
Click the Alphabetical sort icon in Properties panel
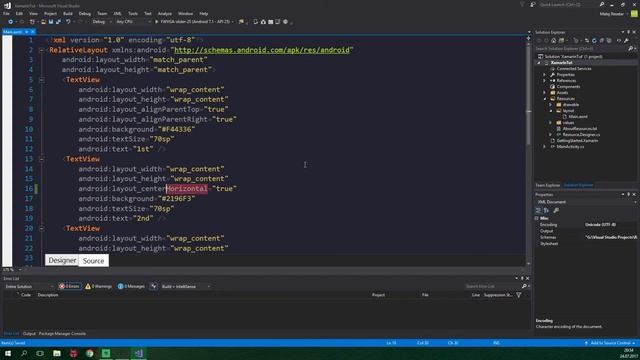coord(547,210)
